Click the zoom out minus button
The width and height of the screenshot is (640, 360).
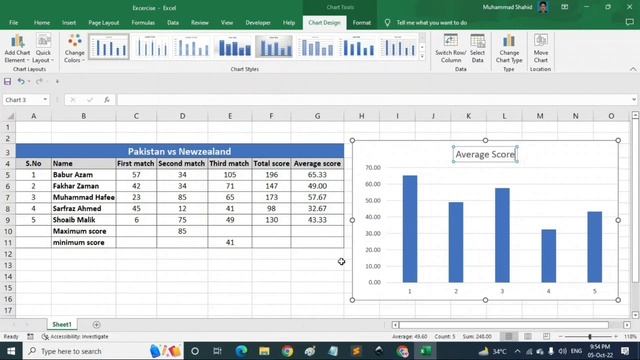(560, 336)
